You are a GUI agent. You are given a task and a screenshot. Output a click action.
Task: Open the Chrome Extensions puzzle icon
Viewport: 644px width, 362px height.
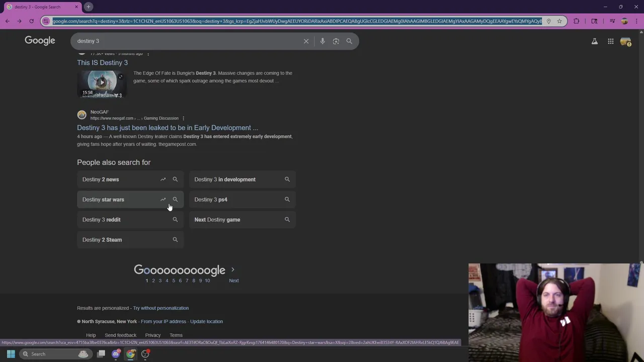point(577,21)
